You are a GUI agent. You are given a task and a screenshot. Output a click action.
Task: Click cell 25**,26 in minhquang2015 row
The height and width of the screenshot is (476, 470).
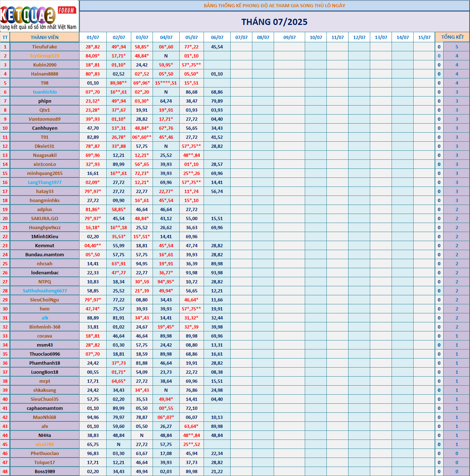tap(192, 173)
